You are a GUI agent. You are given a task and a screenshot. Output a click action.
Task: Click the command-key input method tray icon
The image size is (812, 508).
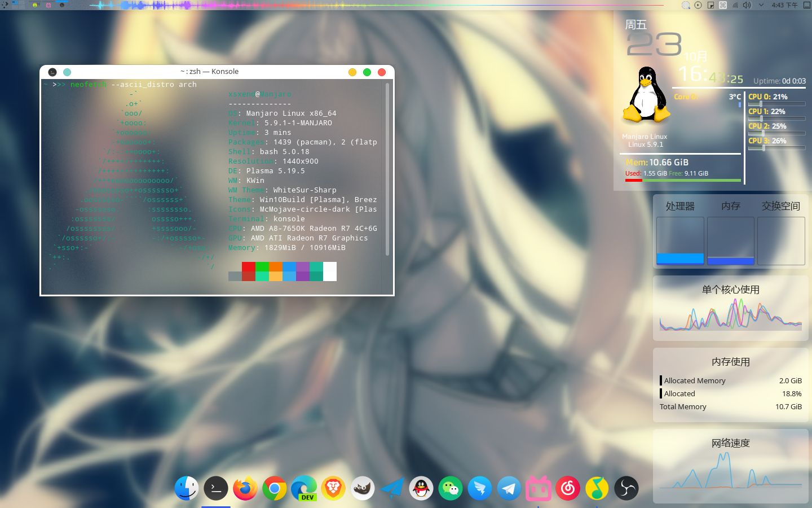(x=723, y=5)
